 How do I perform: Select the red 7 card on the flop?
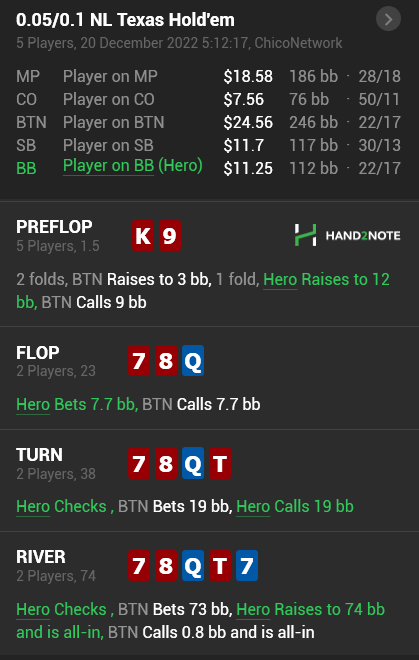[x=139, y=360]
